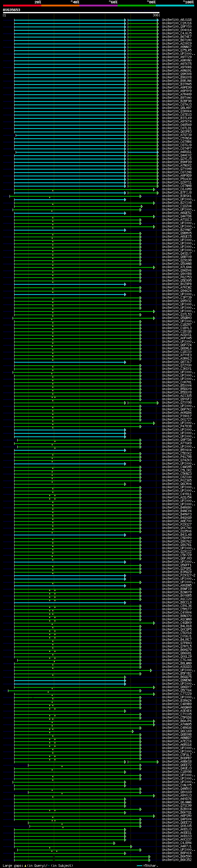Viewport: 197px width, 868px height.
Task: Click hit label UniRef100_B5Y4X4
Action: point(177,450)
